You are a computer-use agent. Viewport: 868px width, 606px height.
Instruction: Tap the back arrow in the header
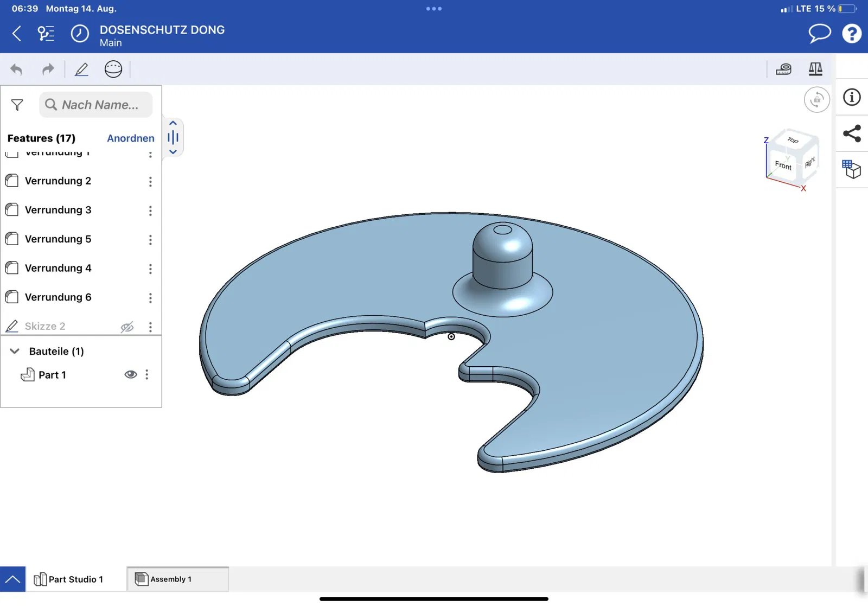coord(17,34)
